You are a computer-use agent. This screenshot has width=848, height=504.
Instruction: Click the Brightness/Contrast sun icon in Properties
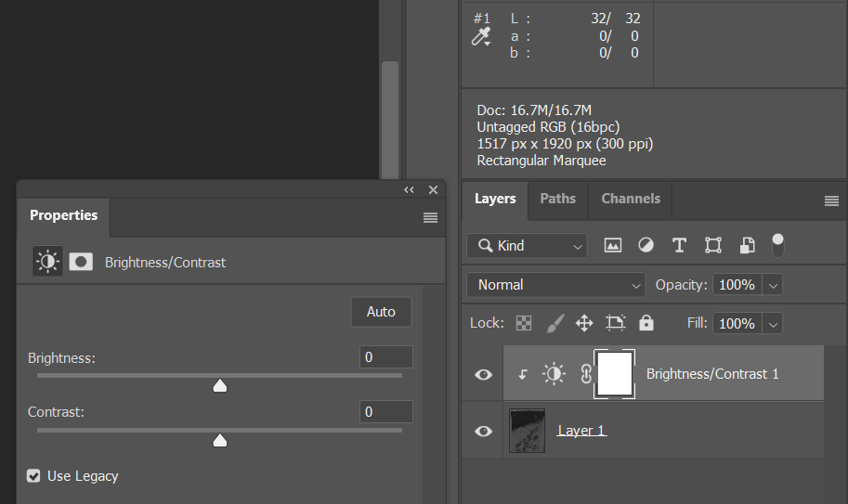pyautogui.click(x=47, y=262)
